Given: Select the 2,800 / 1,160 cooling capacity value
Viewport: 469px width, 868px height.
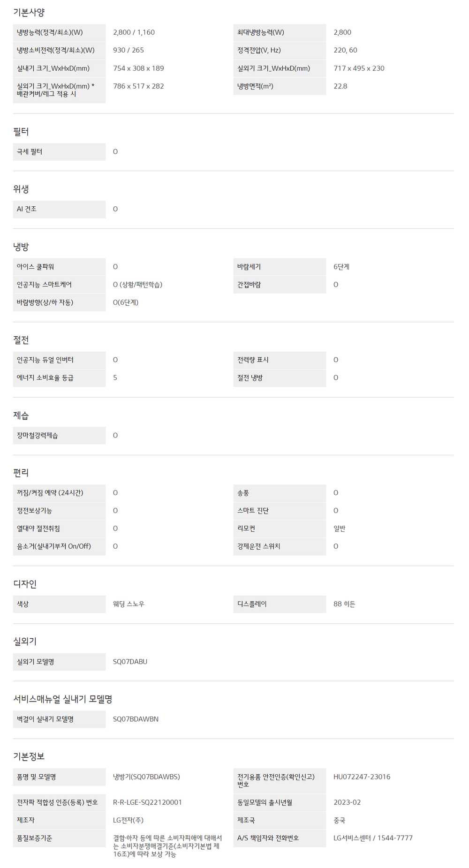Looking at the screenshot, I should [134, 32].
